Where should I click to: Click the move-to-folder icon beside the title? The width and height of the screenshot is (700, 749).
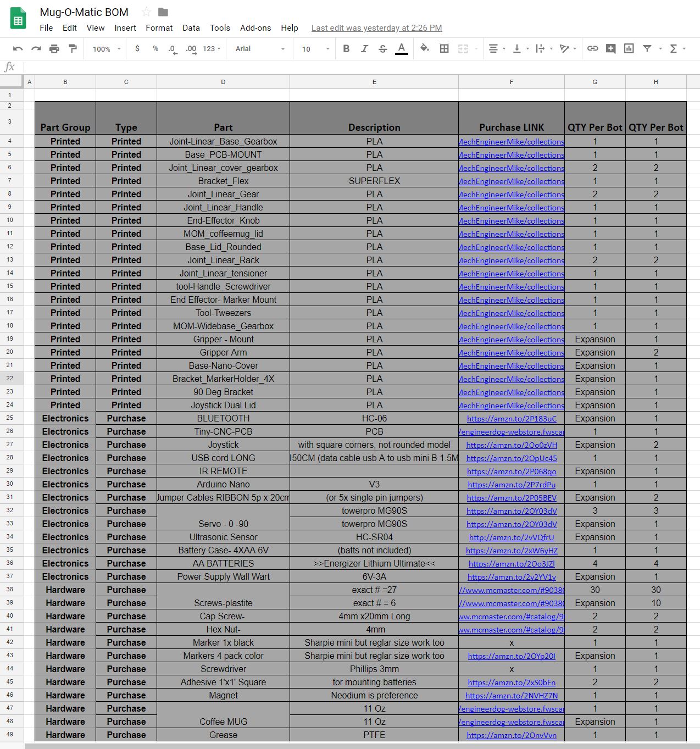pos(163,12)
